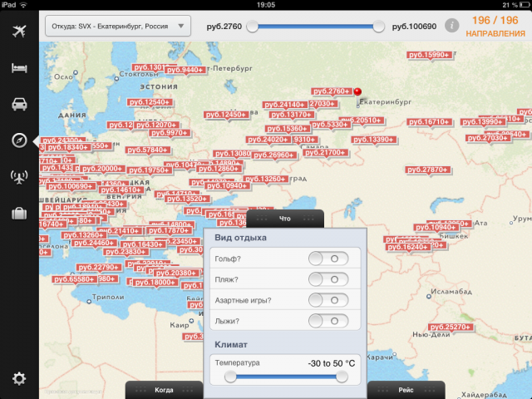
Task: Tap the gray info icon
Action: pyautogui.click(x=452, y=26)
